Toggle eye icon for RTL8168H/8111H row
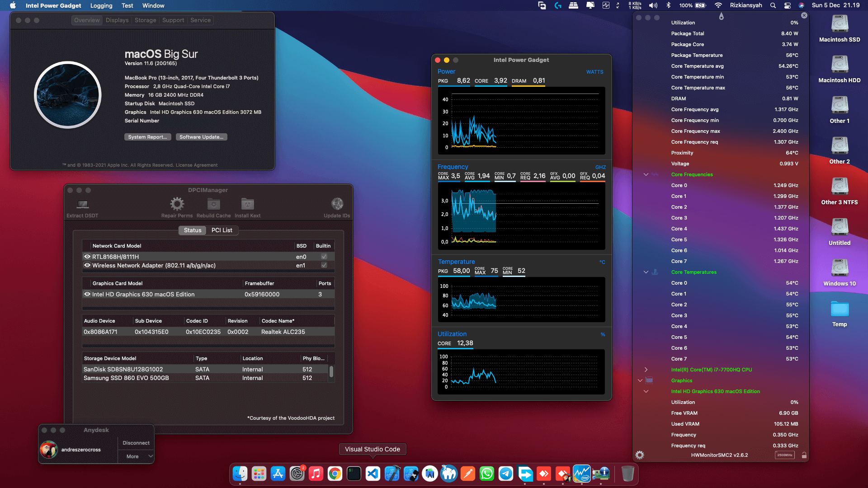Viewport: 868px width, 488px height. click(x=87, y=257)
